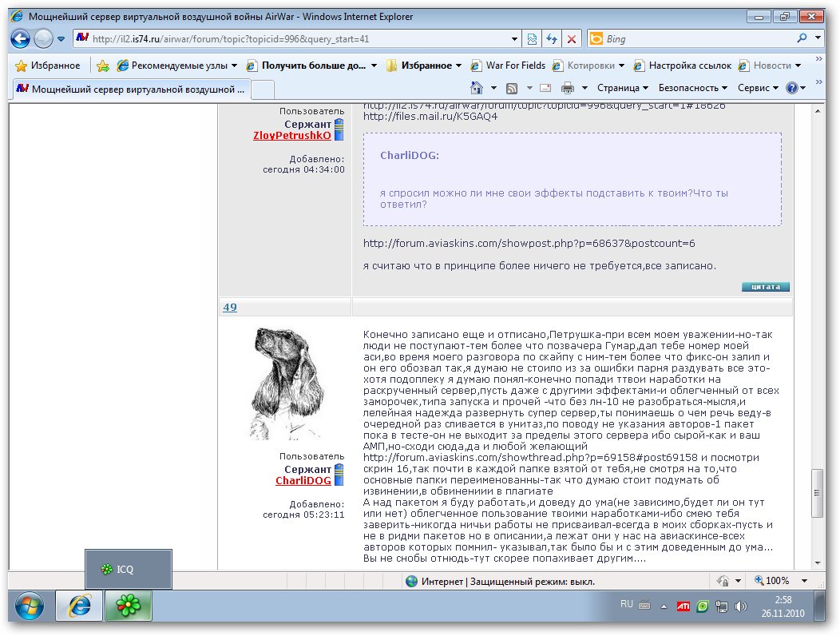This screenshot has height=636, width=840.
Task: Toggle the Compatibility View icon
Action: (532, 39)
